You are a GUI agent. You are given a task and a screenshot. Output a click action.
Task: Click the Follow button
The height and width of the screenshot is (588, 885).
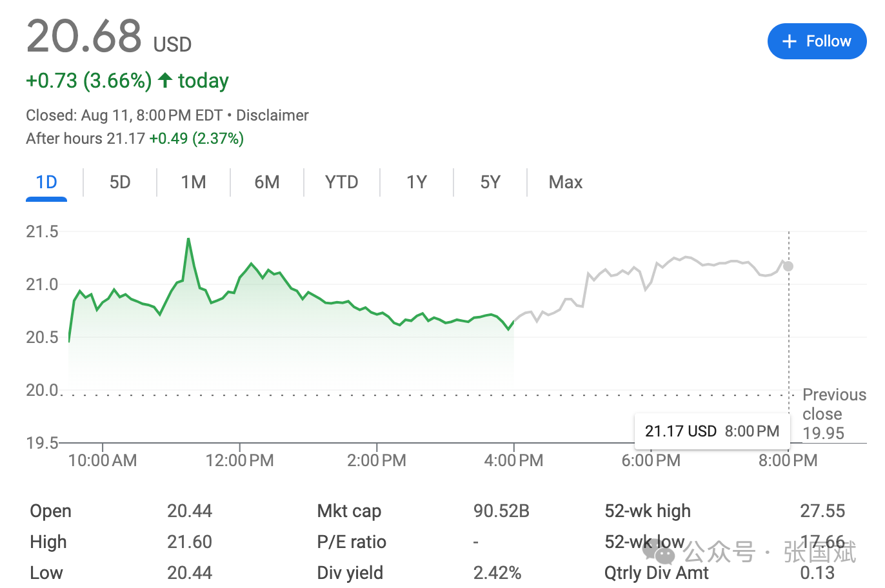(817, 41)
